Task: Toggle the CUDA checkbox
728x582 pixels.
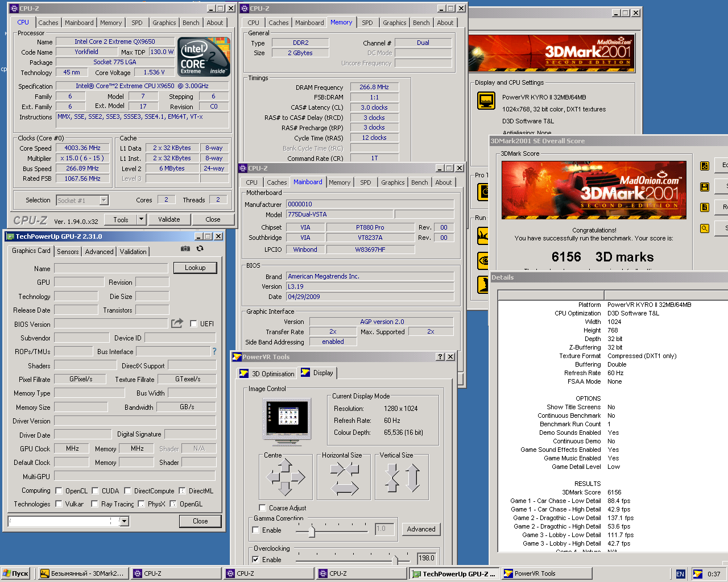Action: tap(95, 491)
